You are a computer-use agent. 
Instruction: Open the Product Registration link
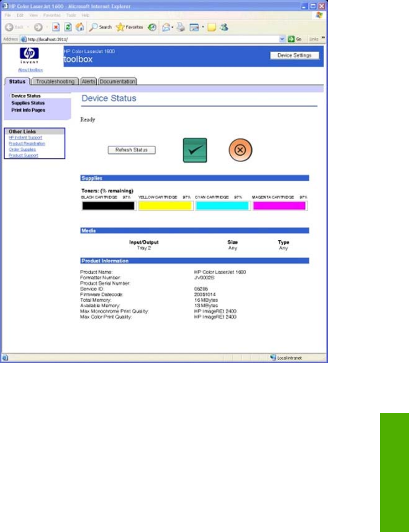[27, 144]
